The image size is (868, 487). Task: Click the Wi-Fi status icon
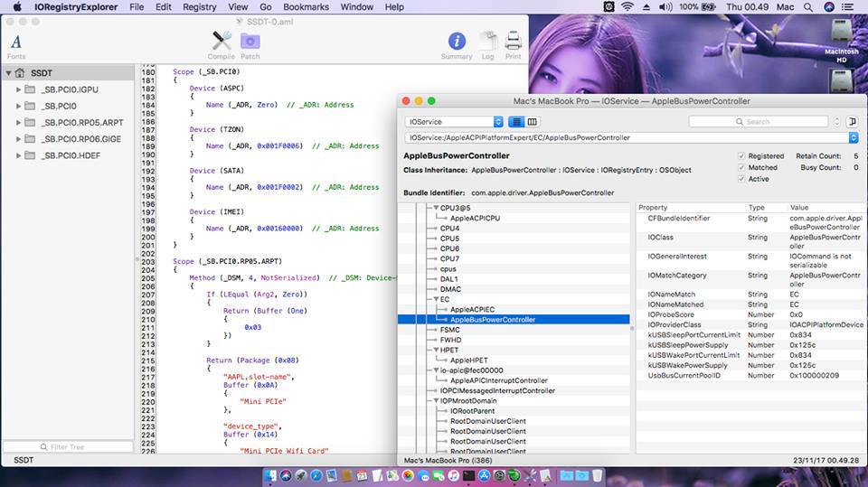pos(627,6)
